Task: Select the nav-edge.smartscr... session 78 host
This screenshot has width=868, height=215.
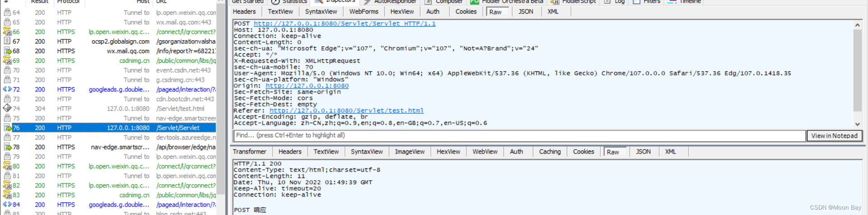Action: [x=120, y=147]
